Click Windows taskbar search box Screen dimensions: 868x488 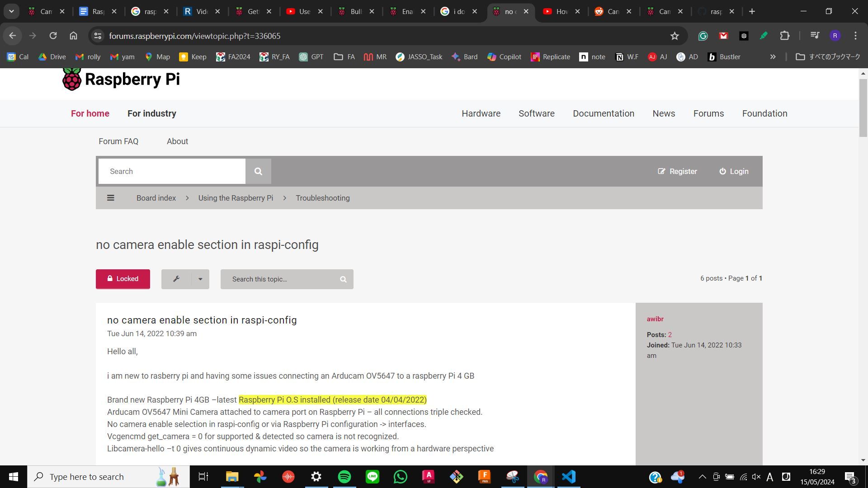click(108, 477)
